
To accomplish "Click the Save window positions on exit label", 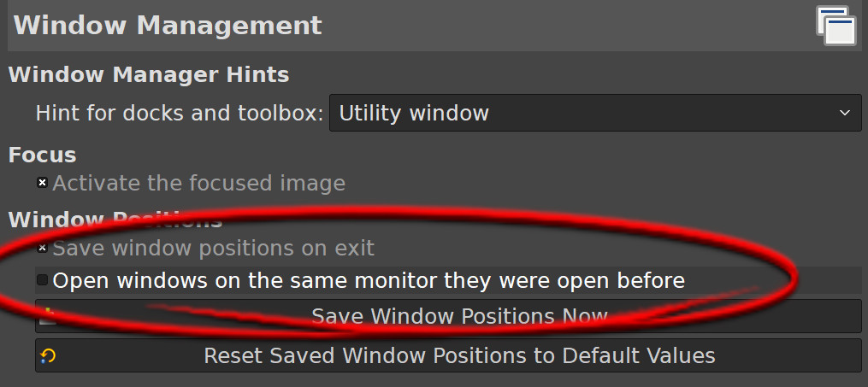I will pyautogui.click(x=213, y=249).
